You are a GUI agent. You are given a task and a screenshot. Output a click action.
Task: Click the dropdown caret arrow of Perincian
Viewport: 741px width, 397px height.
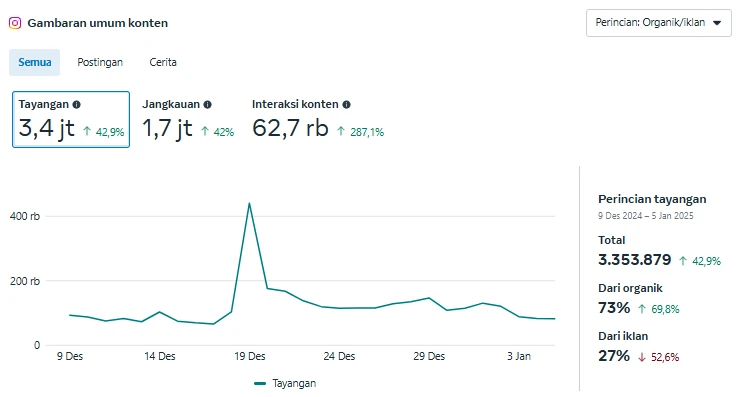click(717, 23)
